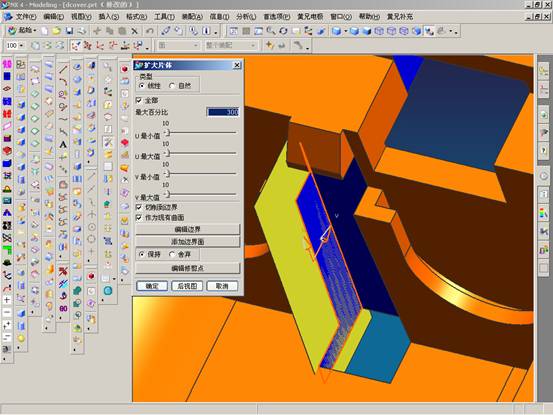Close the 扩大片体 dialog
553x415 pixels.
tap(237, 65)
